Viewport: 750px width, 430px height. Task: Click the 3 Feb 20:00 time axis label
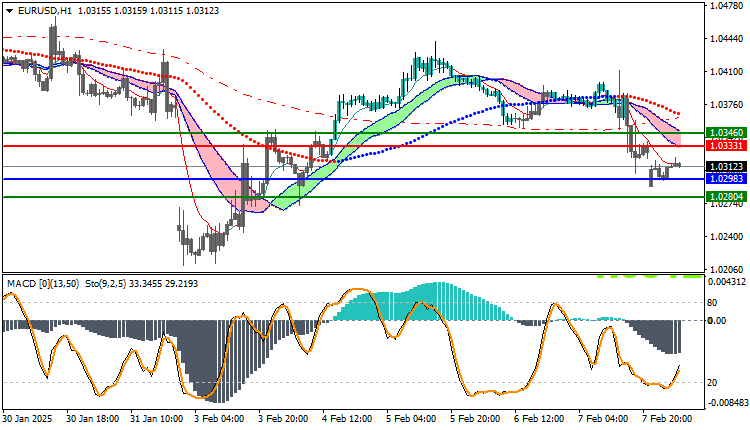(x=284, y=419)
